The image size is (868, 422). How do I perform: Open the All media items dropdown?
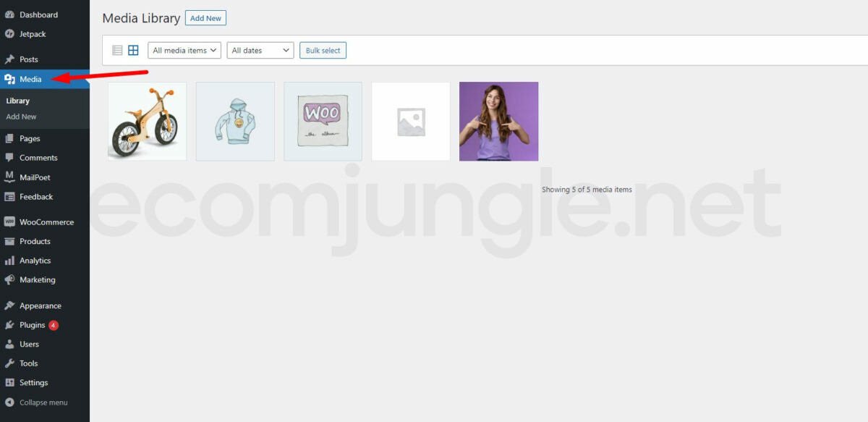click(184, 51)
